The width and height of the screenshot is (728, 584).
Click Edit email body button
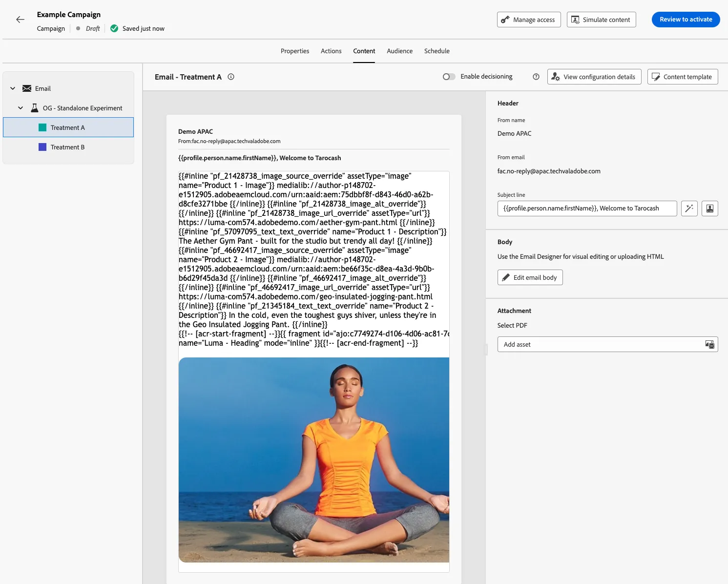click(x=530, y=277)
